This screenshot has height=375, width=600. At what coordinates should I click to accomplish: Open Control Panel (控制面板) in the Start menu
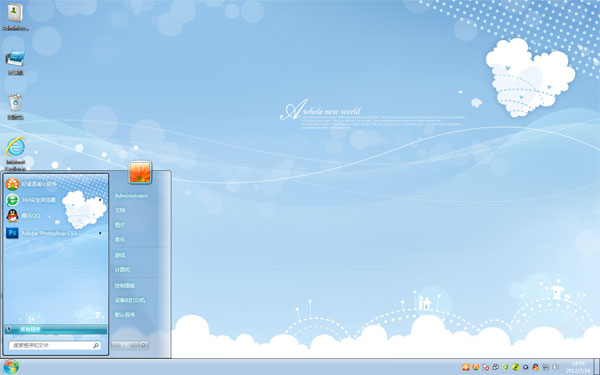tap(125, 285)
